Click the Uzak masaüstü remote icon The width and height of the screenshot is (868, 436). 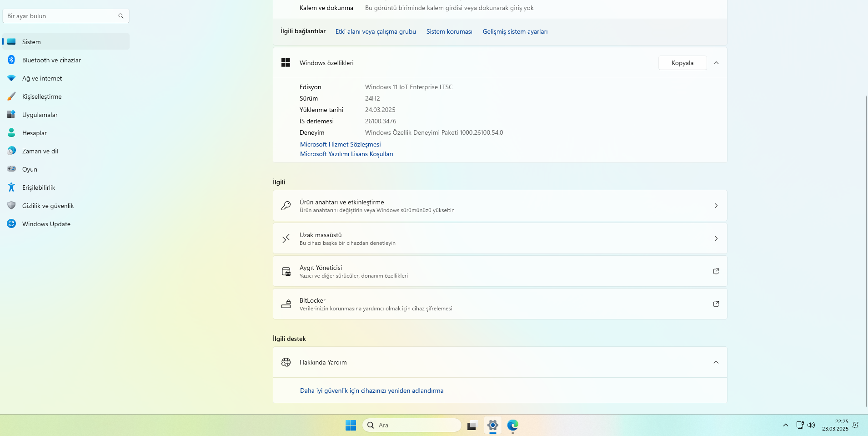tap(286, 238)
